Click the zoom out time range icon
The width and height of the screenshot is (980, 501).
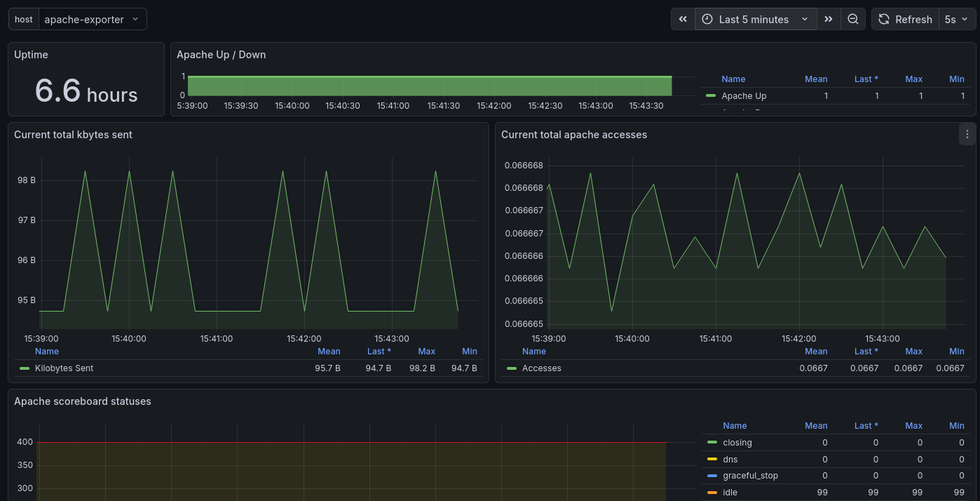(x=853, y=20)
